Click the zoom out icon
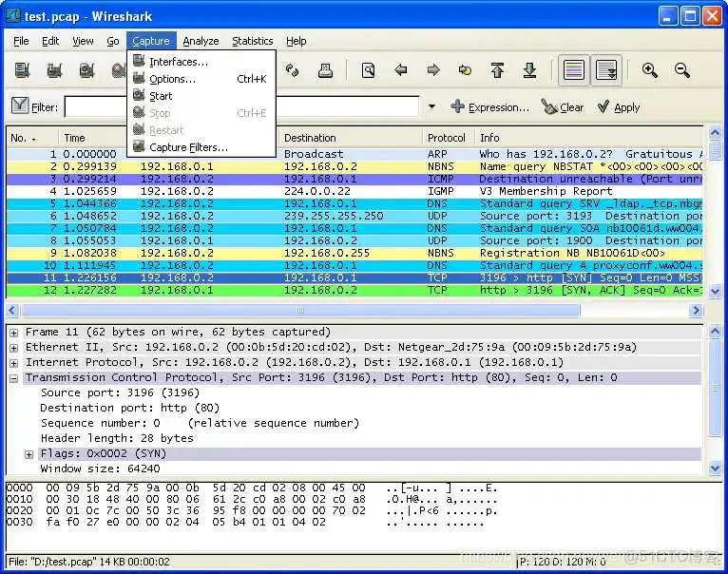This screenshot has width=728, height=574. (x=682, y=70)
